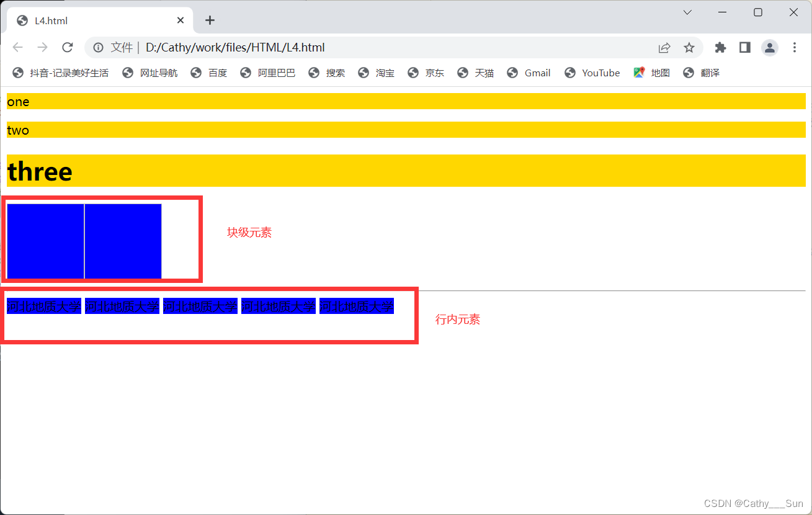Click the yellow 'two' paragraph
This screenshot has height=515, width=812.
[406, 130]
